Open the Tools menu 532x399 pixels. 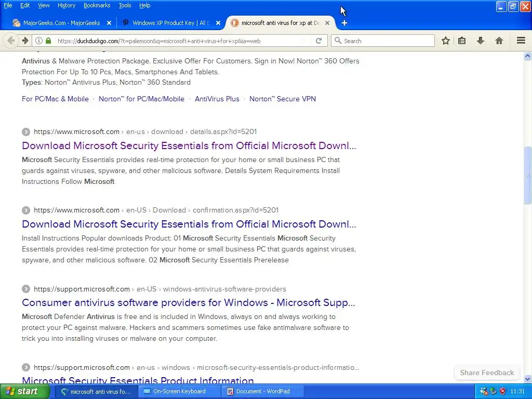(125, 5)
